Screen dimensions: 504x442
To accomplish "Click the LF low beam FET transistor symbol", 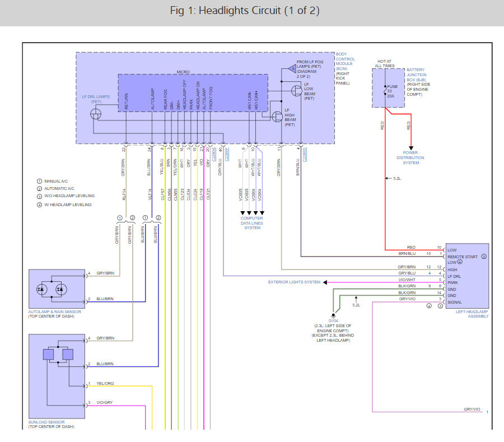I will (296, 91).
